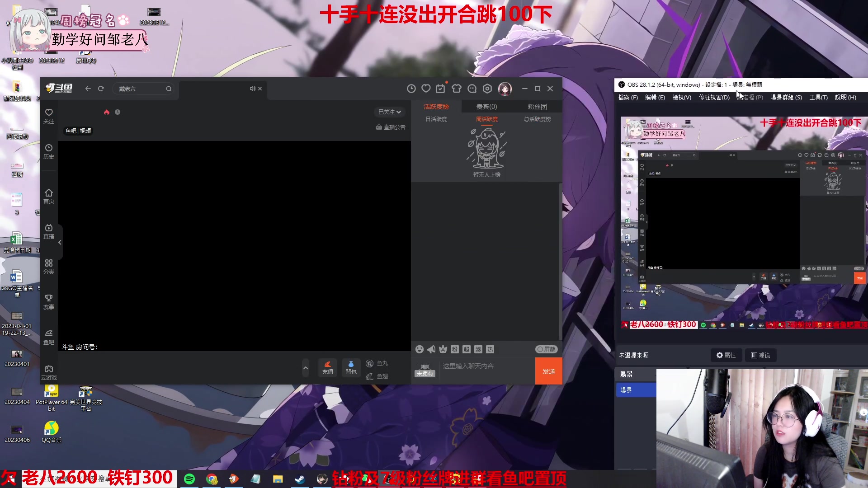Click the 粉 fan badge chat icon
The image size is (868, 488).
click(x=455, y=349)
